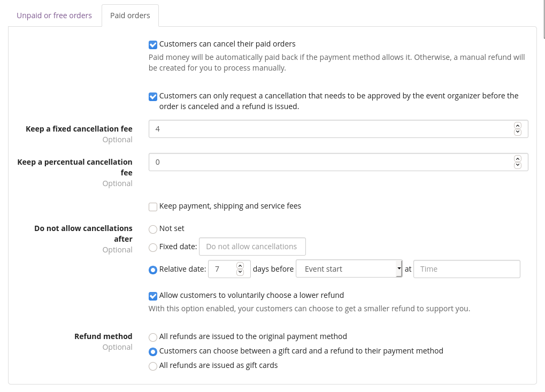545x392 pixels.
Task: Increase percentual cancellation fee with up arrow
Action: pos(517,159)
